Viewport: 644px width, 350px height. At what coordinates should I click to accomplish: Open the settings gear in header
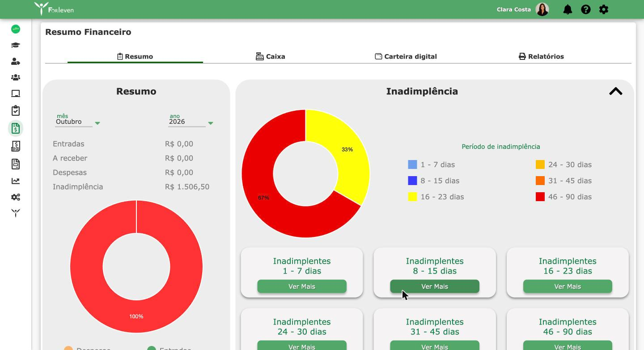coord(604,9)
